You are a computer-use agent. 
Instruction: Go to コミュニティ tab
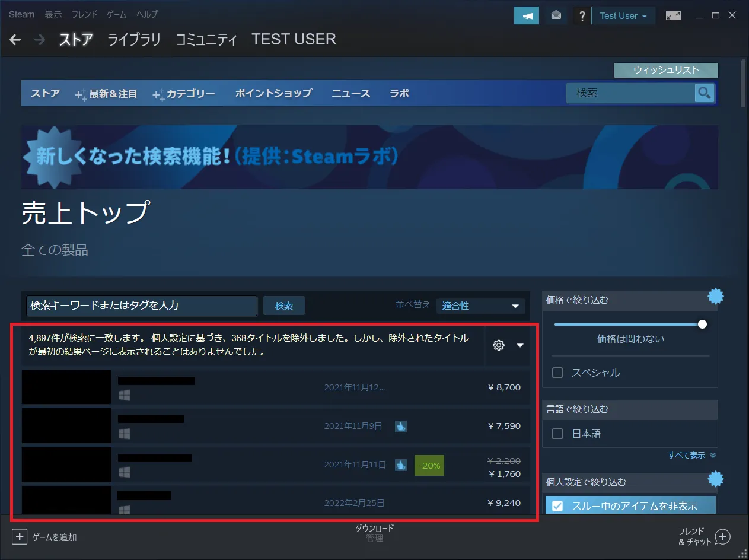(x=206, y=40)
